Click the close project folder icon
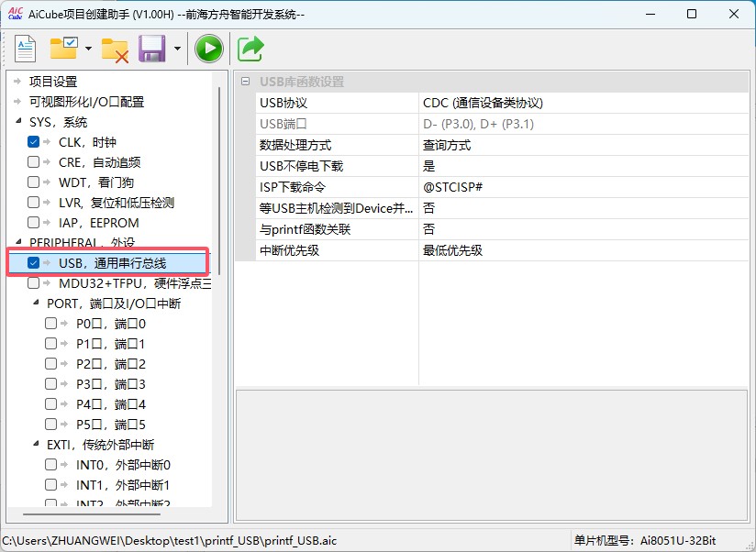Image resolution: width=756 pixels, height=552 pixels. pos(115,50)
